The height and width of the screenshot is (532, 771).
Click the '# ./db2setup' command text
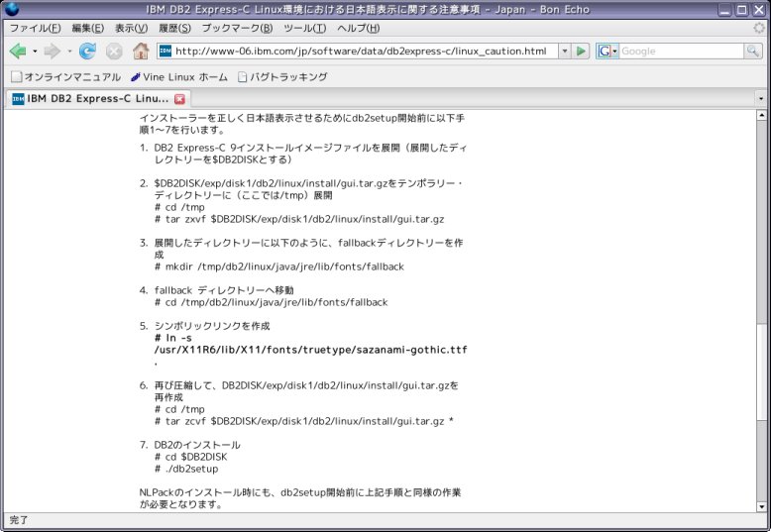[x=186, y=469]
